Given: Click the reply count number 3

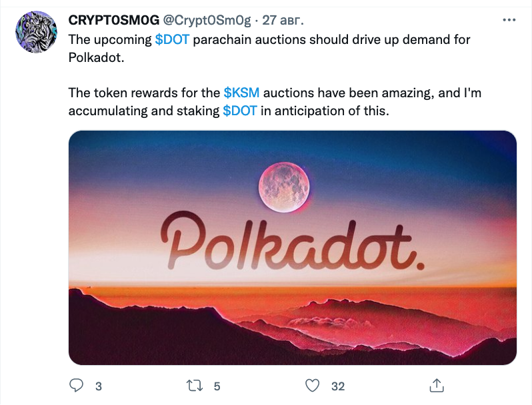Looking at the screenshot, I should [x=99, y=386].
